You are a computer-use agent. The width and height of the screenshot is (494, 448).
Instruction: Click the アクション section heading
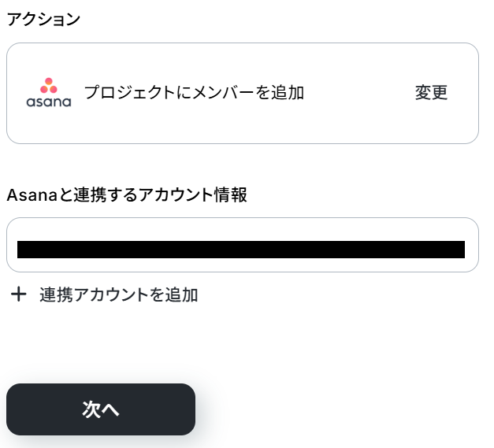43,20
